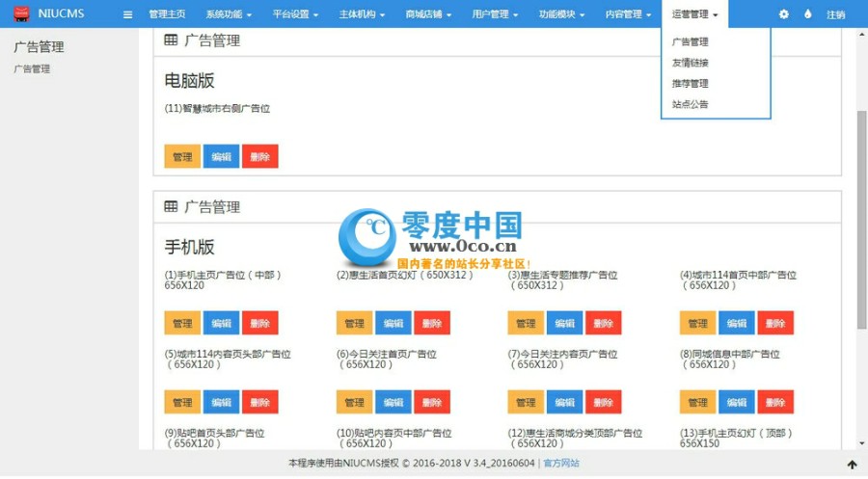
Task: Click 删除 for 城市114首页中部广告位
Action: pos(775,323)
